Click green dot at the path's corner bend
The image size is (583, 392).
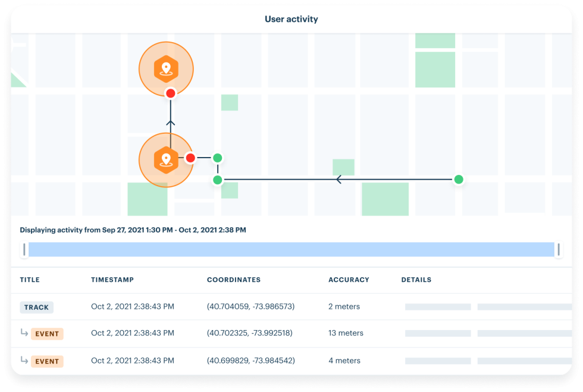pos(218,180)
